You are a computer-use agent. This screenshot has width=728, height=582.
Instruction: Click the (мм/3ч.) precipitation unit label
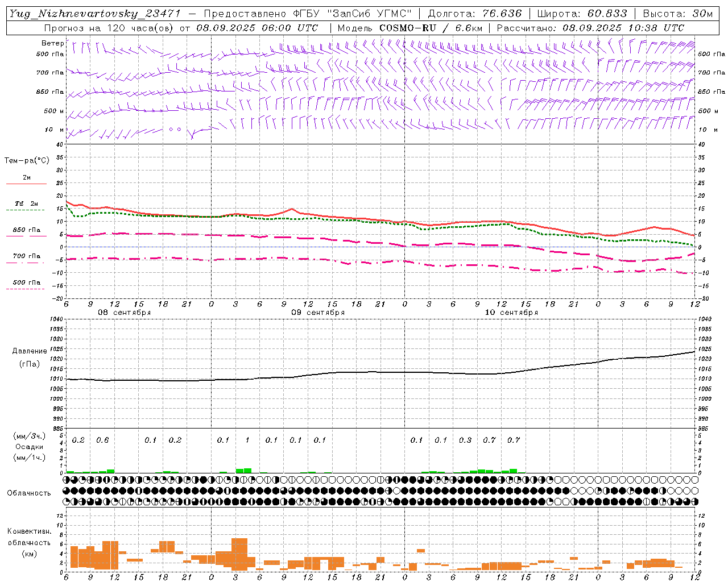[x=30, y=436]
